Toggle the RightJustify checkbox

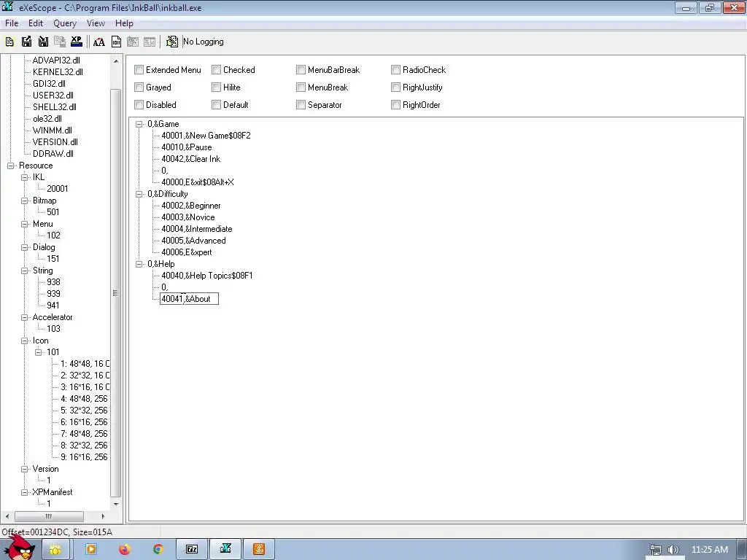coord(396,87)
